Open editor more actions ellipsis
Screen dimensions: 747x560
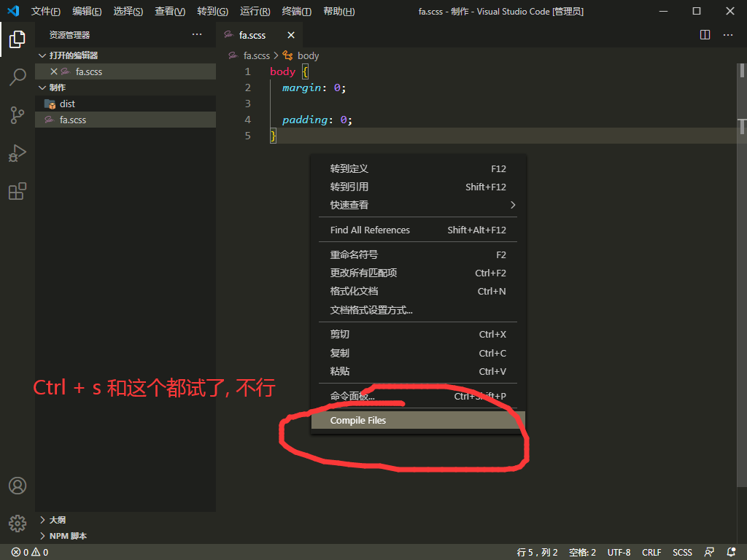tap(728, 35)
